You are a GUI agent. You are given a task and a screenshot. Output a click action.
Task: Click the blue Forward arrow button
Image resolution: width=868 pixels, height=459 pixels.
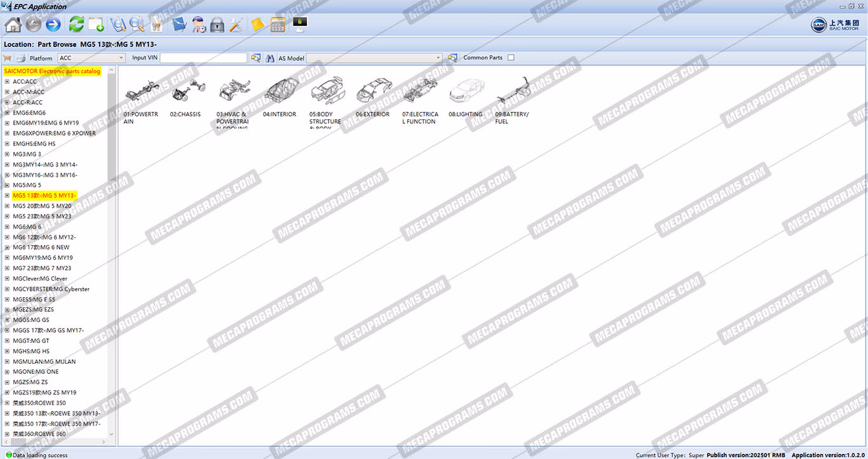pyautogui.click(x=53, y=25)
